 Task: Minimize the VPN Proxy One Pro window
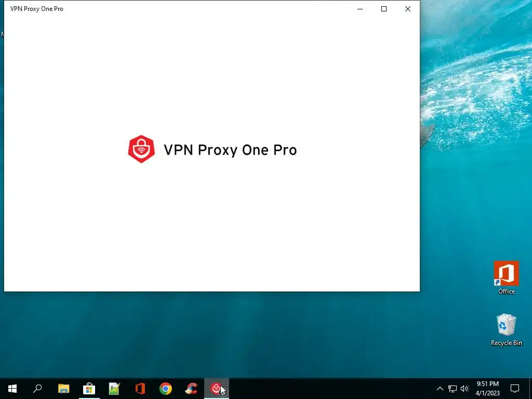click(360, 9)
